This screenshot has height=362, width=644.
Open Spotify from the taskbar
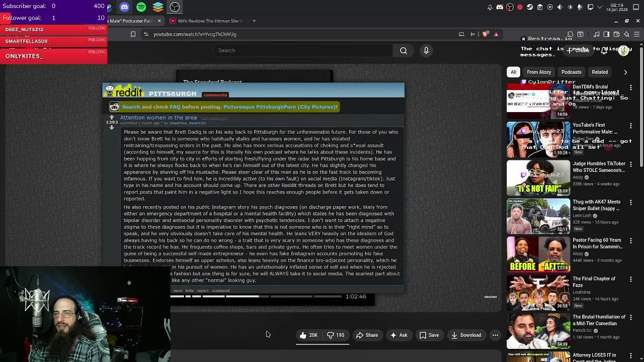pos(141,7)
